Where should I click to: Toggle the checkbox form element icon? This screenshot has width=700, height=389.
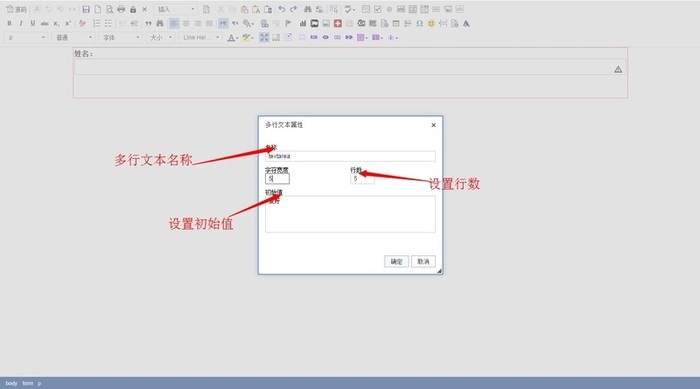[x=378, y=9]
